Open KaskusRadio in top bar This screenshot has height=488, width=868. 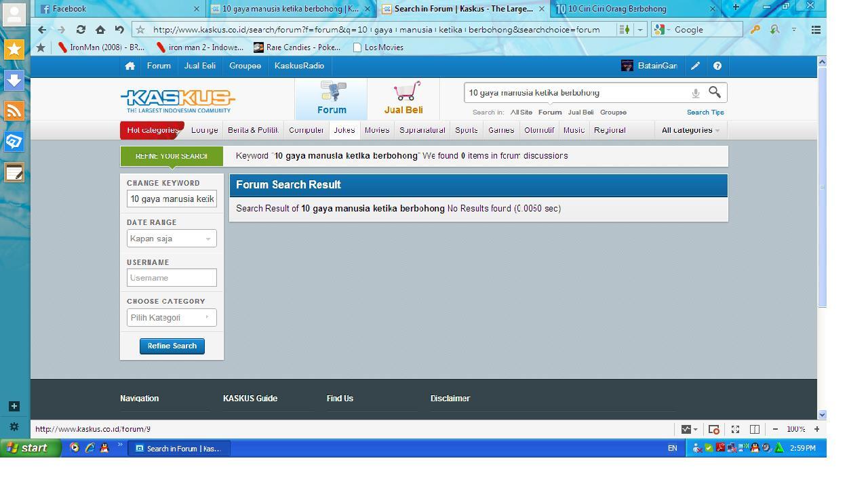(299, 66)
